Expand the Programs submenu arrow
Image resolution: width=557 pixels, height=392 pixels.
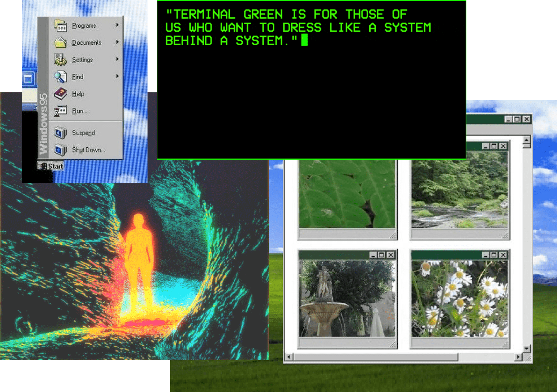117,25
